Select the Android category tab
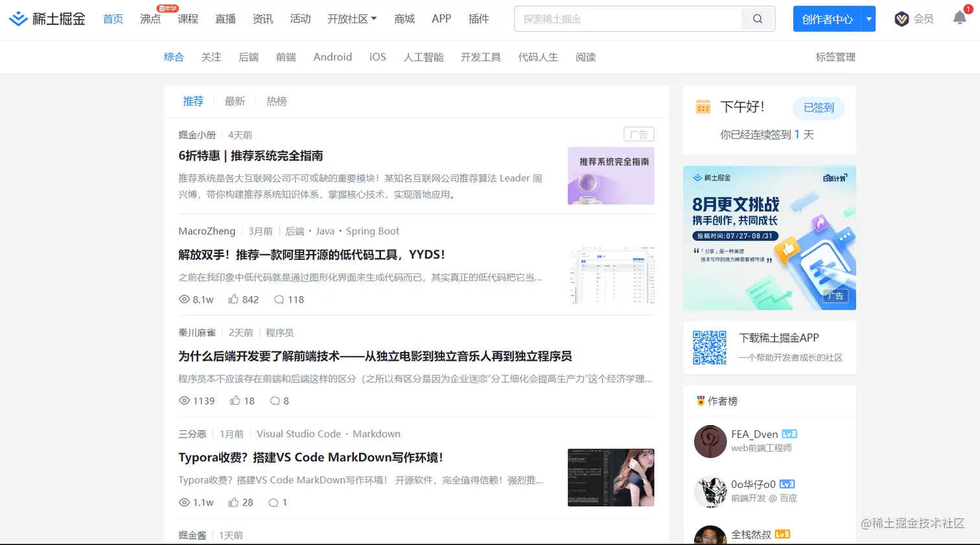Image resolution: width=980 pixels, height=545 pixels. [332, 57]
